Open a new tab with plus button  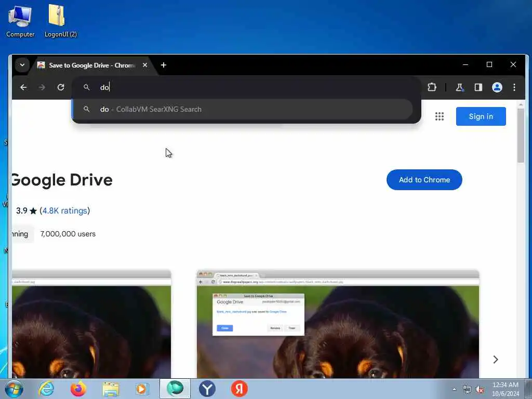pyautogui.click(x=164, y=65)
